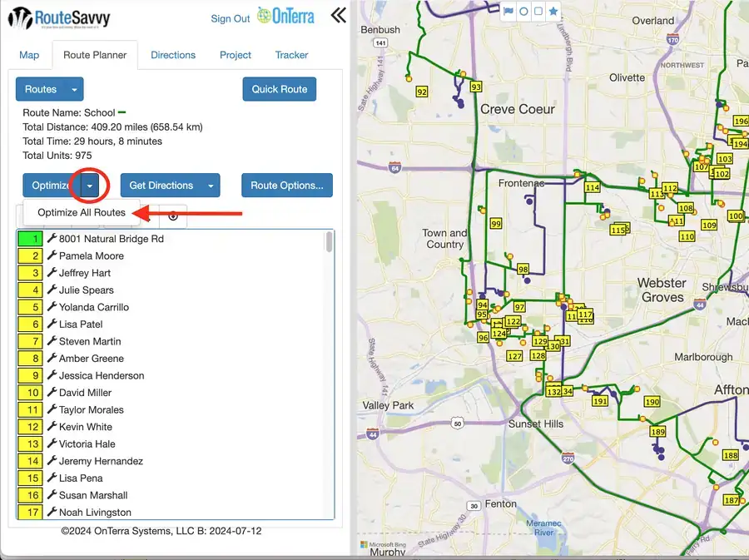Click map stop marker 110
Screen dimensions: 749x560
coord(687,236)
